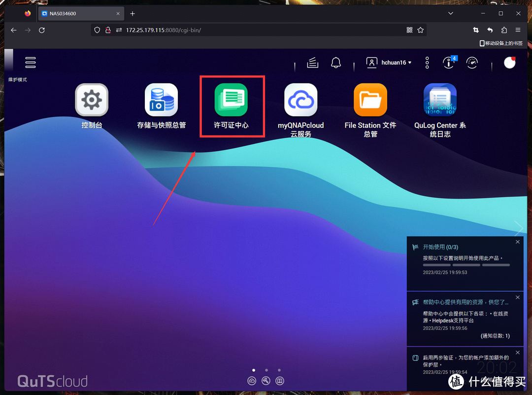
Task: Click the insecure connection lock icon
Action: click(x=108, y=30)
